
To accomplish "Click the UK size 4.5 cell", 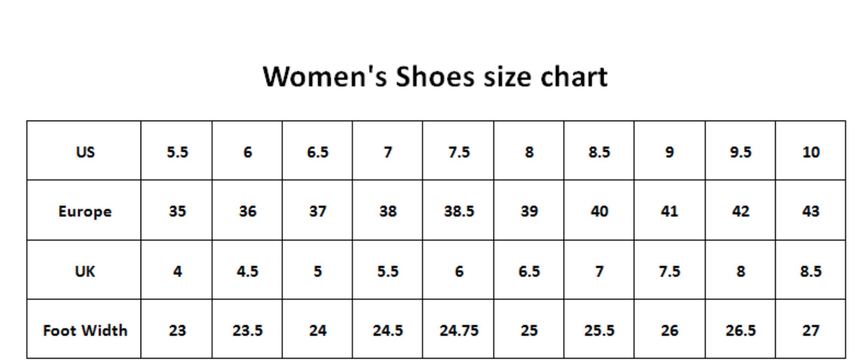I will (247, 271).
